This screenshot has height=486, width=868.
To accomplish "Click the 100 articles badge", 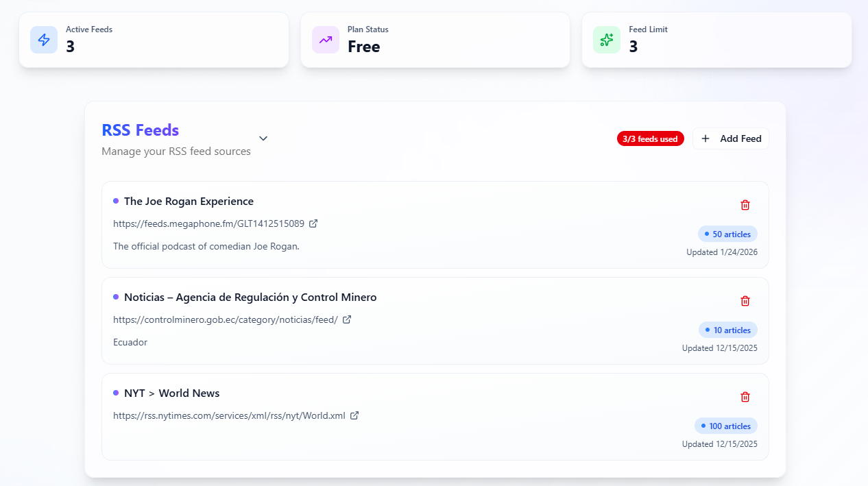I will (726, 426).
